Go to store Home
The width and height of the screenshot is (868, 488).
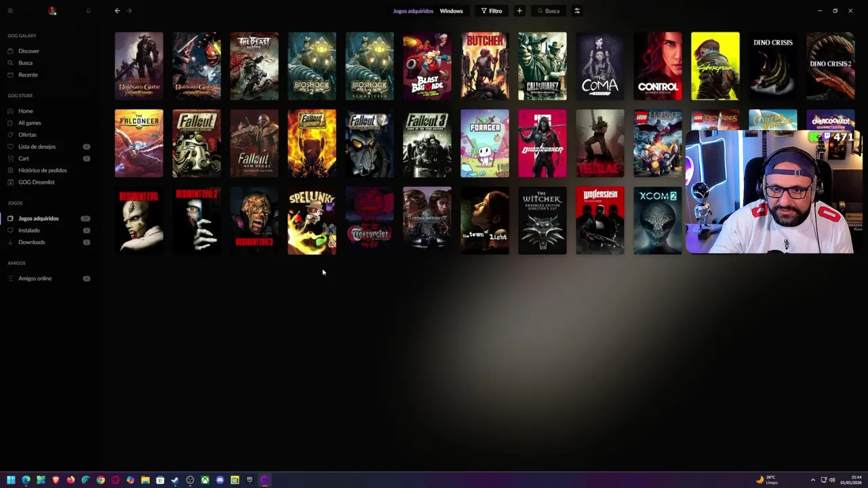25,111
